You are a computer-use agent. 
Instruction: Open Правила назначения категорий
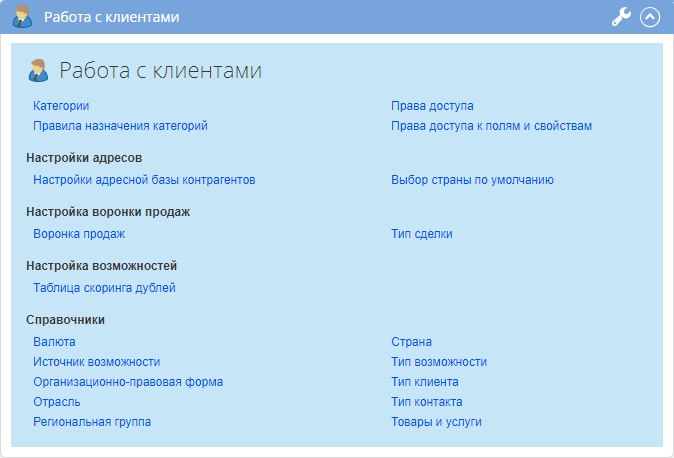(120, 126)
